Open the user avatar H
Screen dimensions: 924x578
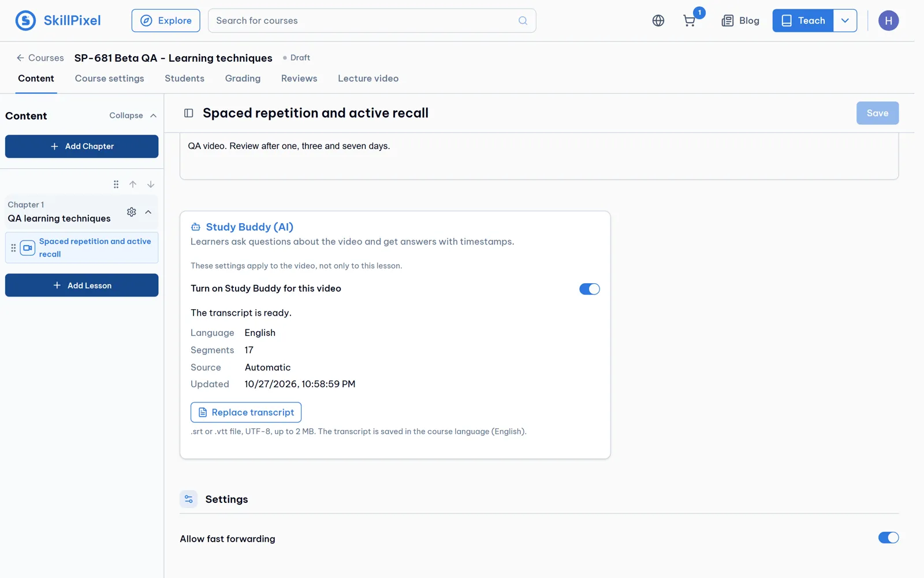point(888,21)
